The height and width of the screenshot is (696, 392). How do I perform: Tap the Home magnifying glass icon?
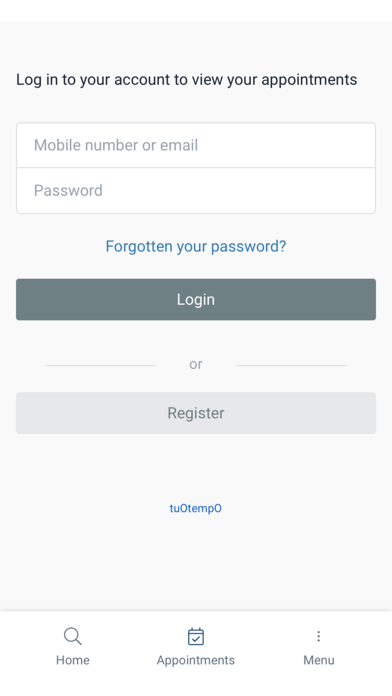pos(72,636)
